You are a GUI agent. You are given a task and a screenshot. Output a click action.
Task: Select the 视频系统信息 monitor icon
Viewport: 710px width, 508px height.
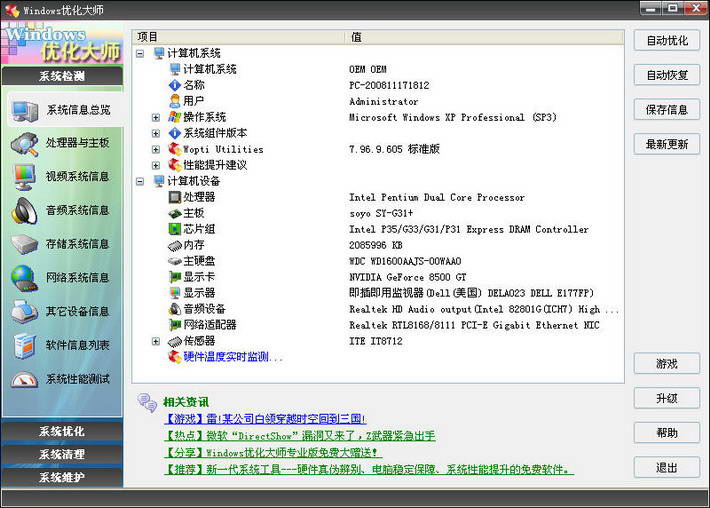(x=25, y=177)
